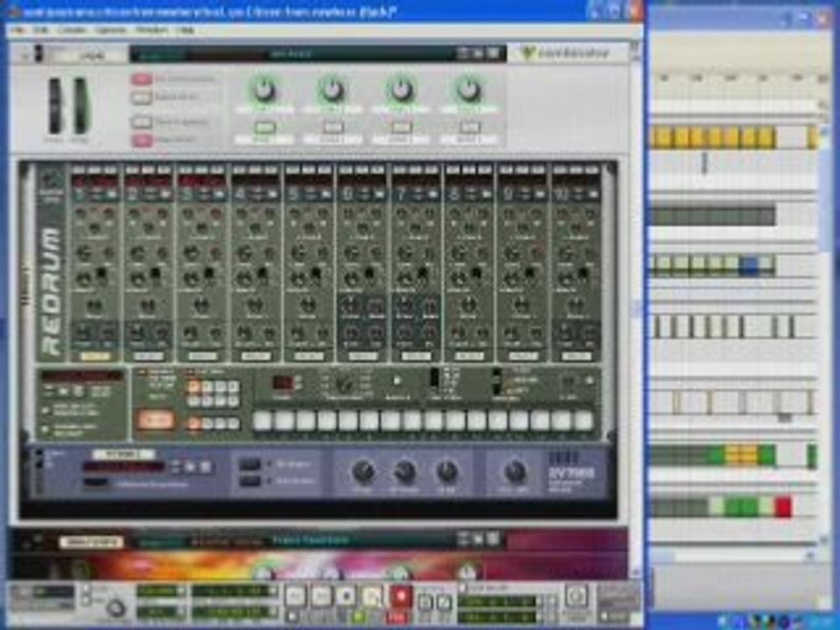840x630 pixels.
Task: Click the sixteenth Redrum step button
Action: [583, 421]
